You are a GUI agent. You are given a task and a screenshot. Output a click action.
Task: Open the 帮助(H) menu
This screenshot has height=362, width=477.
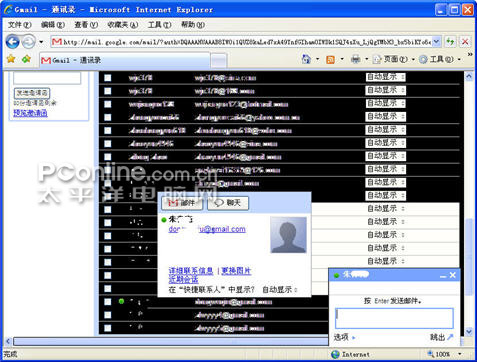click(193, 25)
